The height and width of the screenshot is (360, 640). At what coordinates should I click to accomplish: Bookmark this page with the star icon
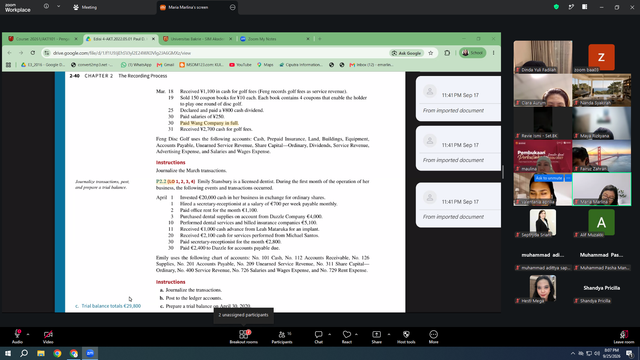coord(431,53)
